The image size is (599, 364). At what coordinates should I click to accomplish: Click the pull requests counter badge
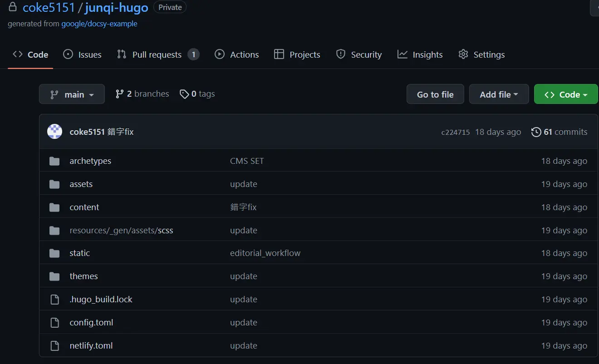pos(193,54)
